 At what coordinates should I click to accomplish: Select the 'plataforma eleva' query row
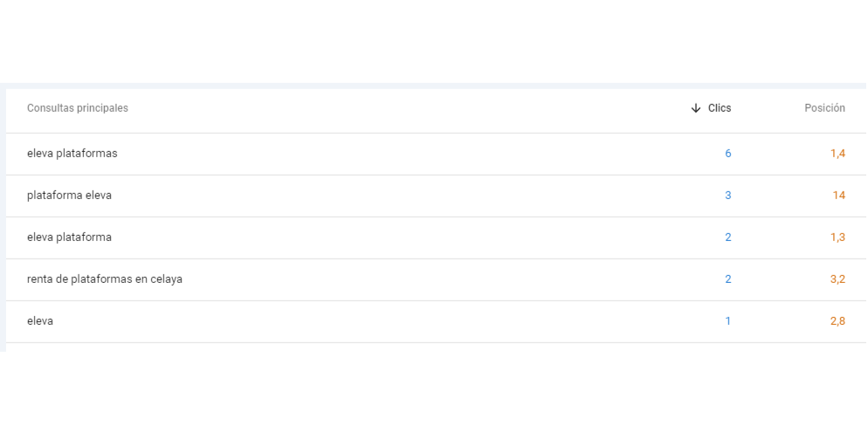(70, 196)
